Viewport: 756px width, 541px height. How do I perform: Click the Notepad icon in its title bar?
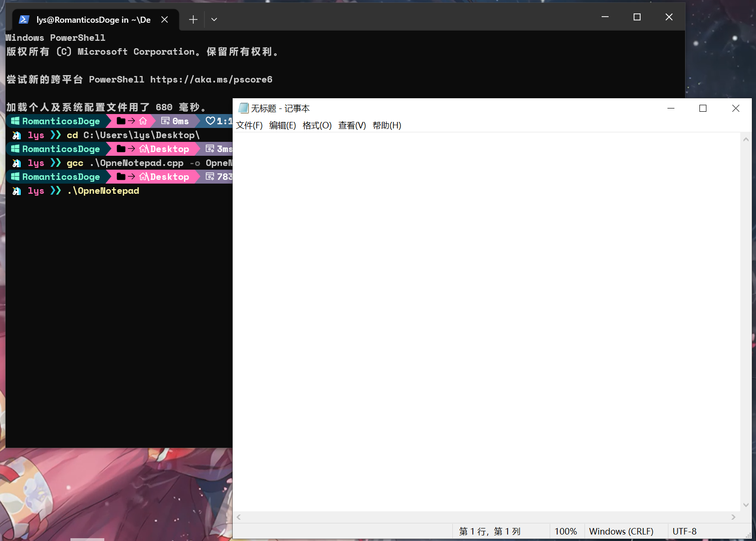pyautogui.click(x=243, y=108)
